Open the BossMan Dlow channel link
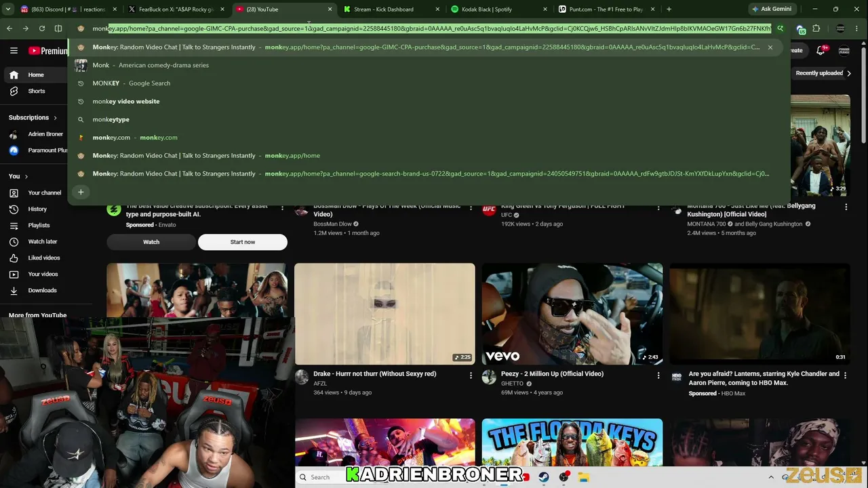The height and width of the screenshot is (488, 868). [x=332, y=224]
